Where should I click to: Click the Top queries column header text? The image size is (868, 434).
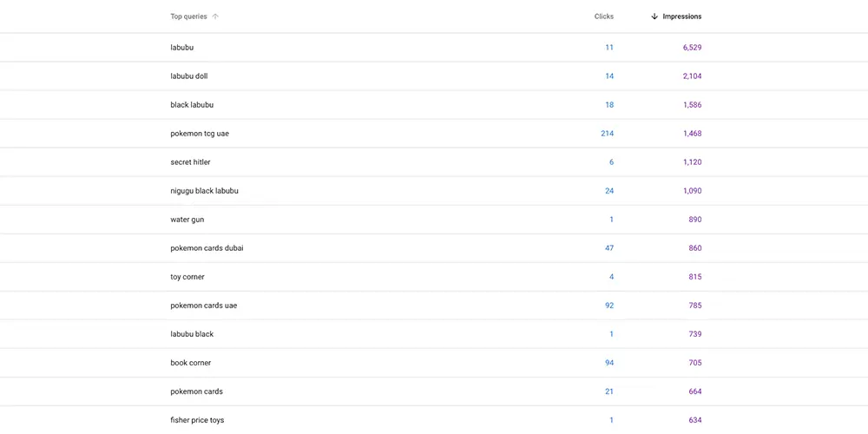188,16
